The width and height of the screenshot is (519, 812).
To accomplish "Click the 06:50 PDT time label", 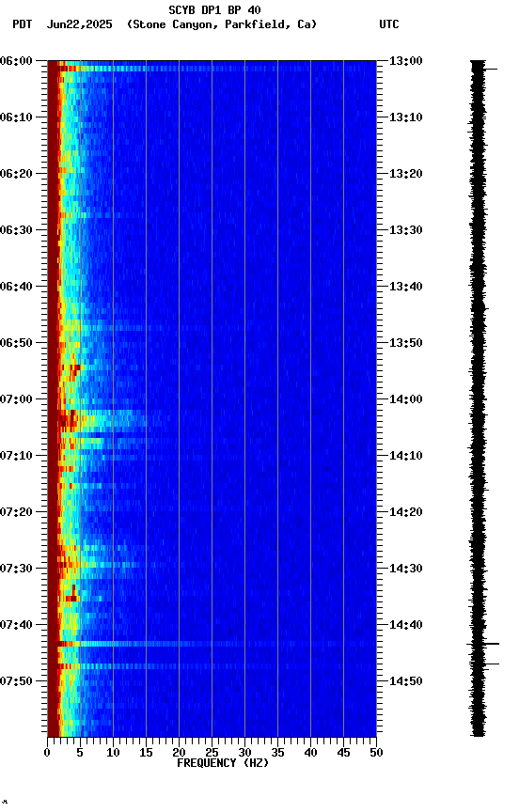I will point(16,343).
